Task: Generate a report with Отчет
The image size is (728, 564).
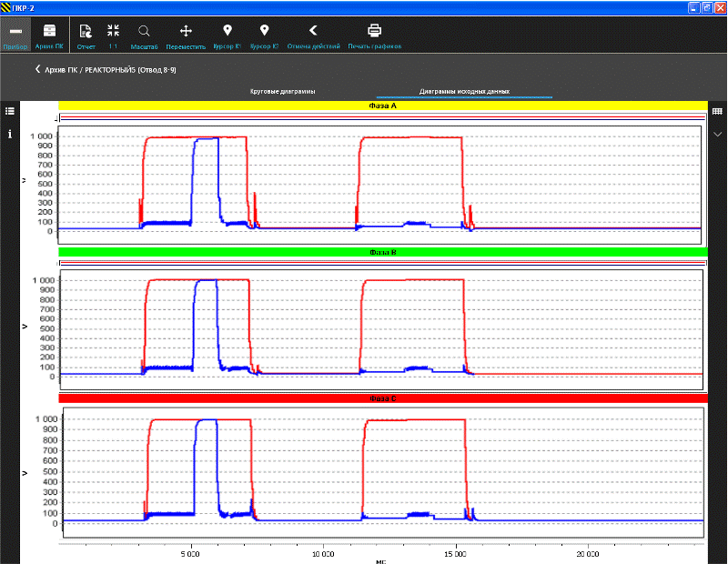Action: coord(86,36)
